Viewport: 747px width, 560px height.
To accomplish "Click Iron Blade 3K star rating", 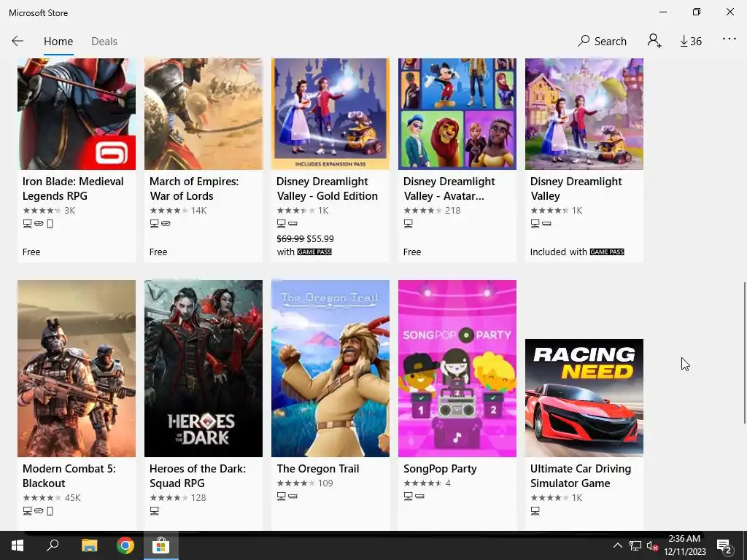I will pyautogui.click(x=49, y=211).
